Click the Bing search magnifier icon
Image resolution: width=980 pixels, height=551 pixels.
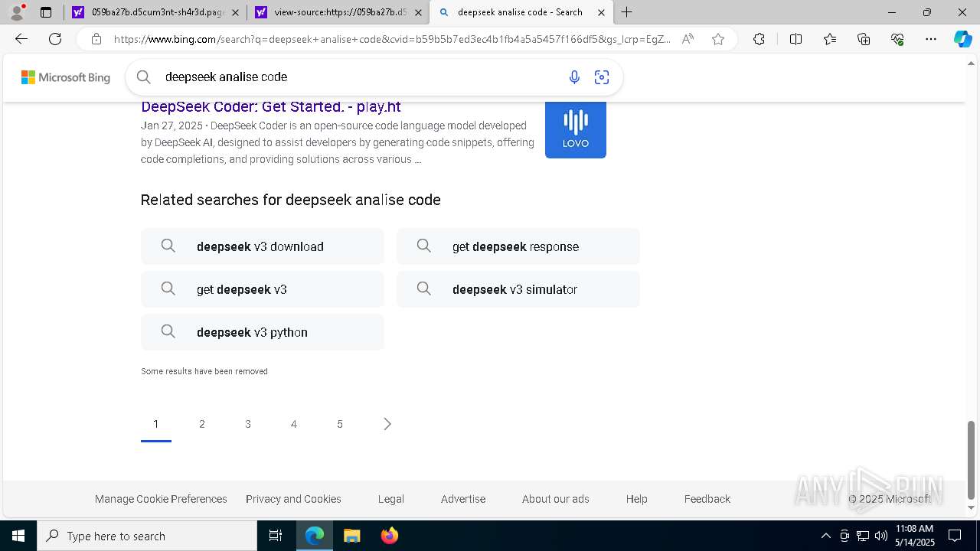tap(144, 77)
